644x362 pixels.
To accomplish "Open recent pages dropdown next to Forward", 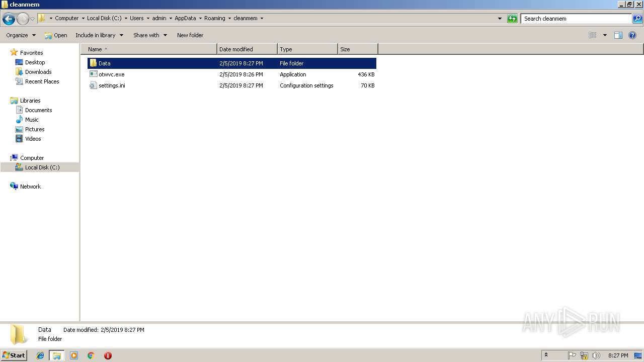I will pyautogui.click(x=32, y=19).
